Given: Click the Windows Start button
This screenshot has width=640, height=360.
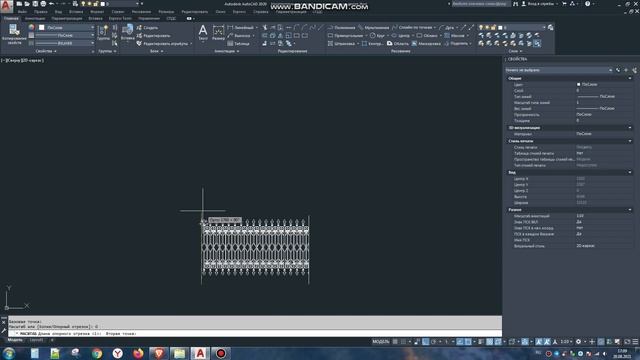Looking at the screenshot, I should tap(9, 353).
